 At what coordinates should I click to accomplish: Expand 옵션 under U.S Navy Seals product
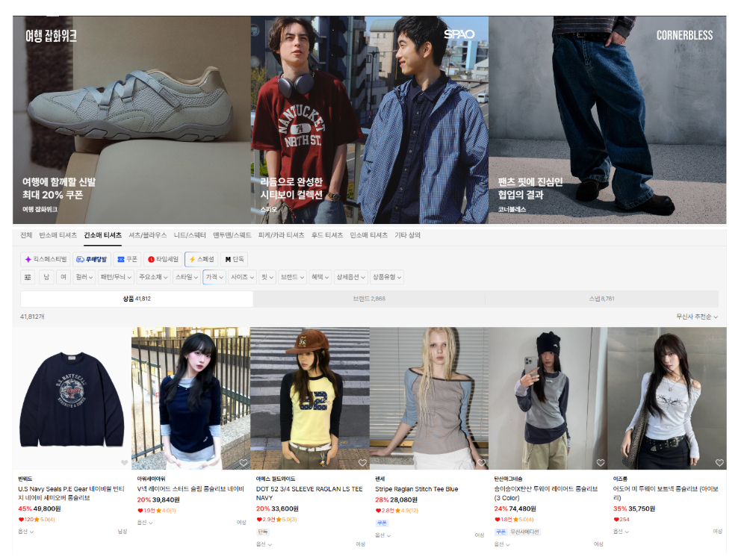(x=25, y=532)
